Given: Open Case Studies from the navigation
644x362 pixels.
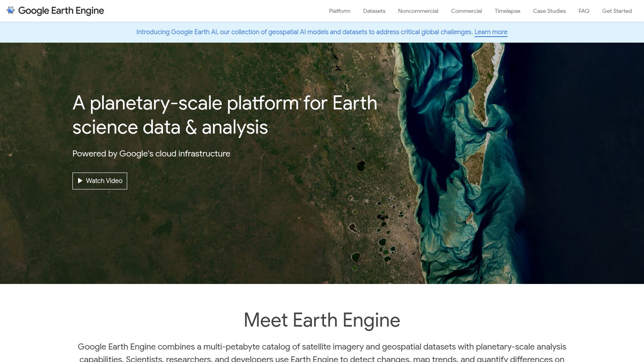Looking at the screenshot, I should [549, 11].
